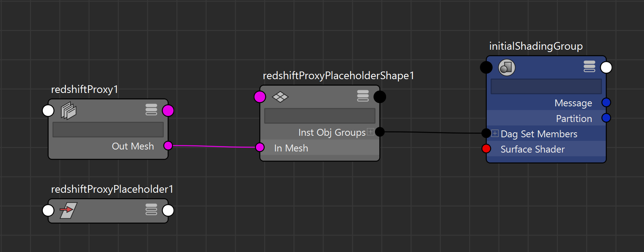Click redshiftProxyPlaceholder1 white input port
This screenshot has height=252, width=644.
click(x=48, y=210)
